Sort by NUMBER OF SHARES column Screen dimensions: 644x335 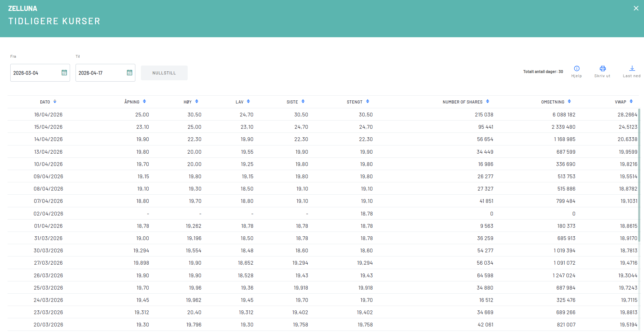pos(488,102)
